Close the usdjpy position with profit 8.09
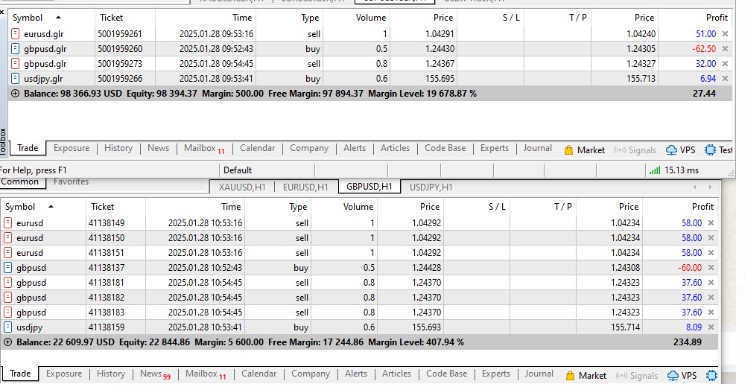 [x=711, y=327]
